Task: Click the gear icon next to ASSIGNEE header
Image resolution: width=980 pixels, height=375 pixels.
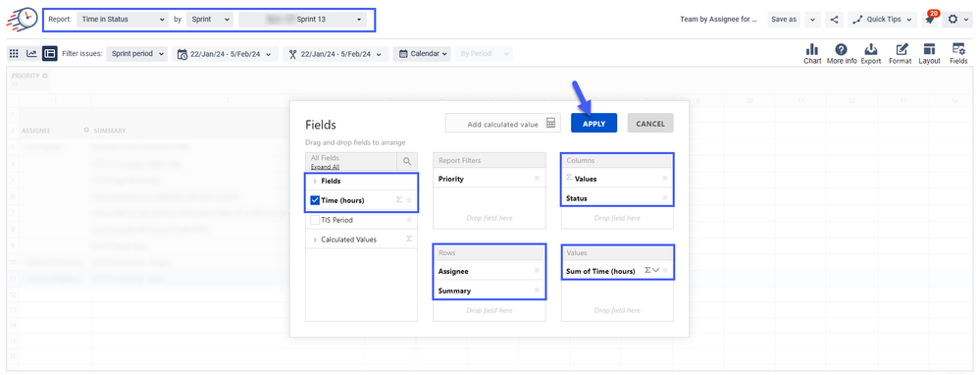Action: tap(87, 131)
